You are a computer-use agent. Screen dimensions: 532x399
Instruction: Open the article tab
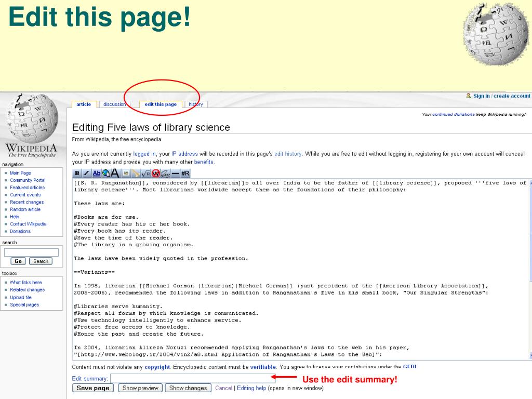(84, 104)
